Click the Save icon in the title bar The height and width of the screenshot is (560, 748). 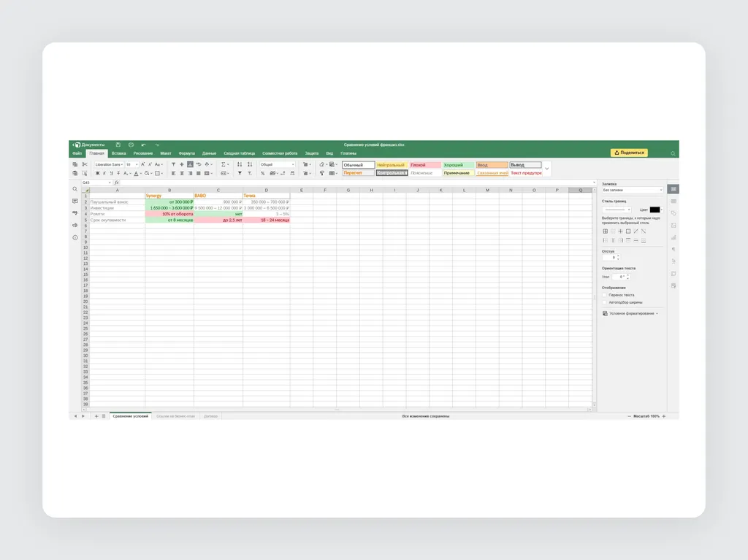tap(118, 145)
